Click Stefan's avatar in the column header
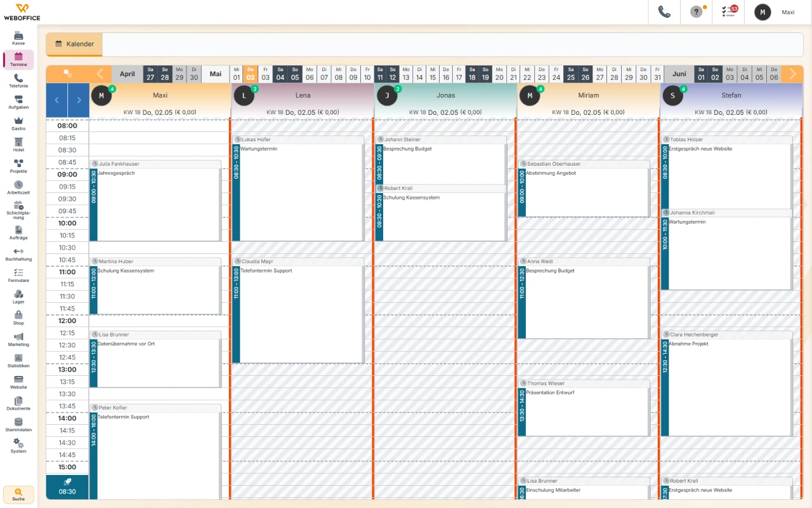 click(x=672, y=95)
